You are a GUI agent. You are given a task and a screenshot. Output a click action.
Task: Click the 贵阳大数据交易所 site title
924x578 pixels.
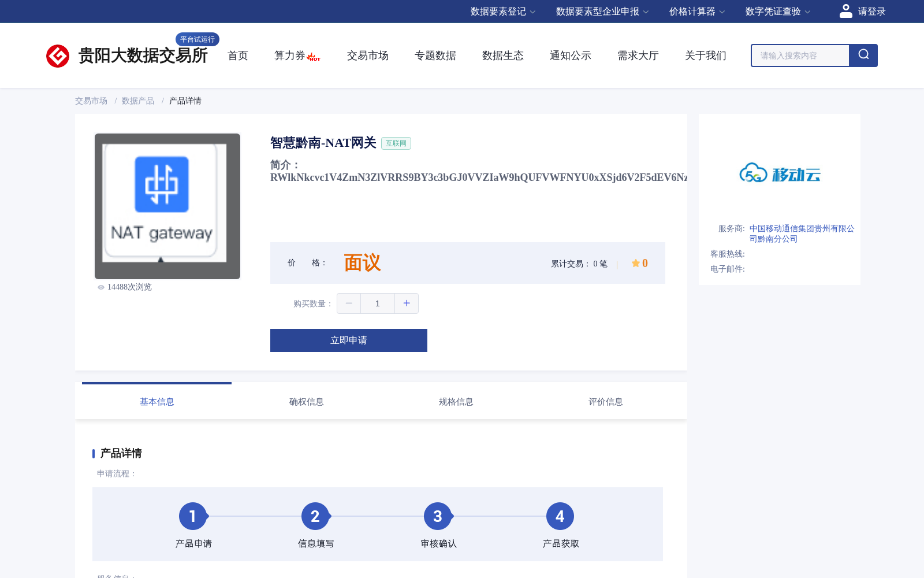click(x=143, y=55)
